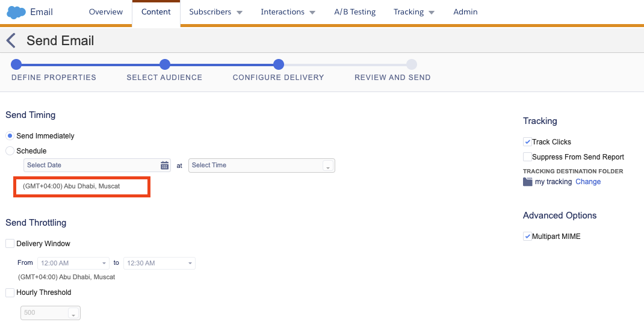
Task: Expand the Tracking menu in navigation
Action: (x=414, y=12)
